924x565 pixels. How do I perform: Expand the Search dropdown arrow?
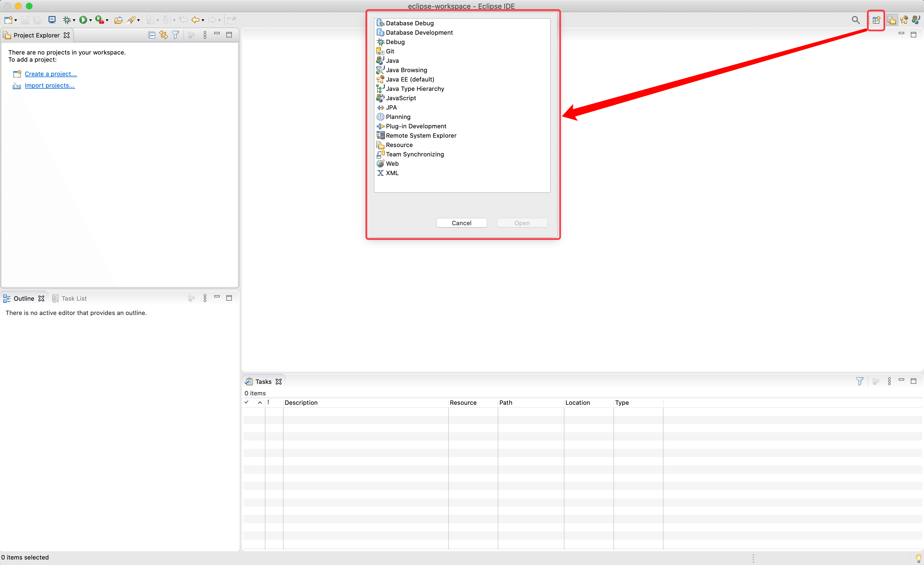click(x=138, y=21)
